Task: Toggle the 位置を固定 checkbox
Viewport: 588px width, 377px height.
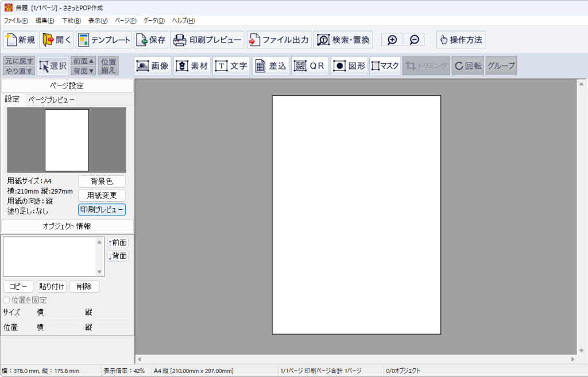Action: pos(7,300)
